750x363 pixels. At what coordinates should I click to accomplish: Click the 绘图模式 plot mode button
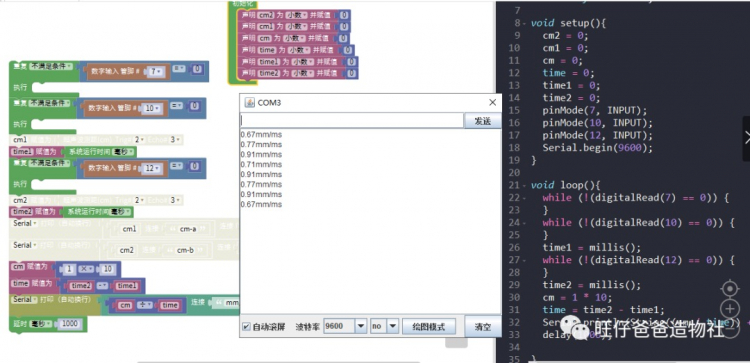coord(429,327)
